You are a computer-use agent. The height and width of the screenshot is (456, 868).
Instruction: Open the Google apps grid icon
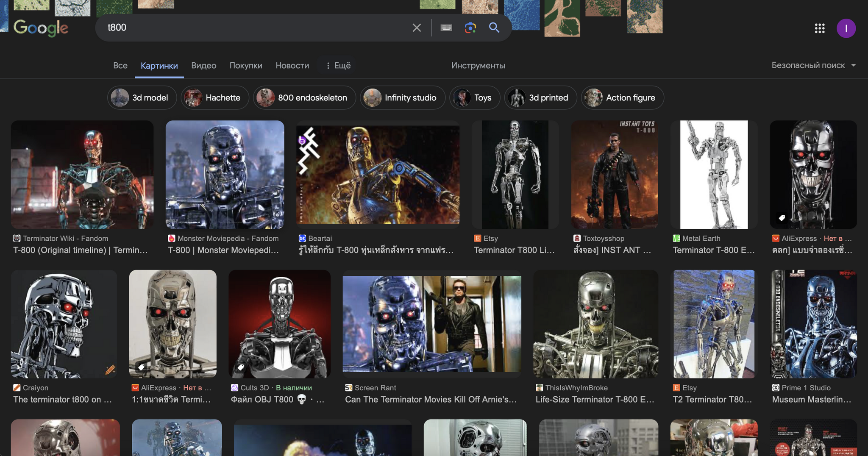click(819, 28)
